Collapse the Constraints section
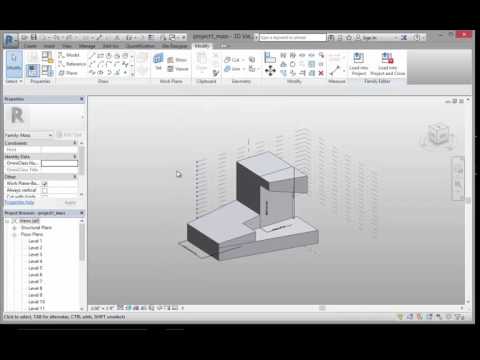 coord(74,143)
